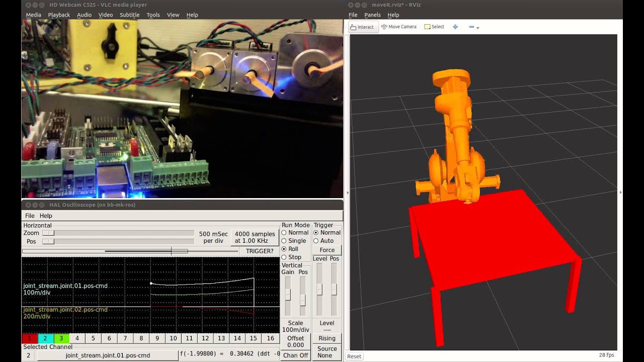Screen dimensions: 644x362
Task: Open the Video menu in VLC
Action: [106, 15]
